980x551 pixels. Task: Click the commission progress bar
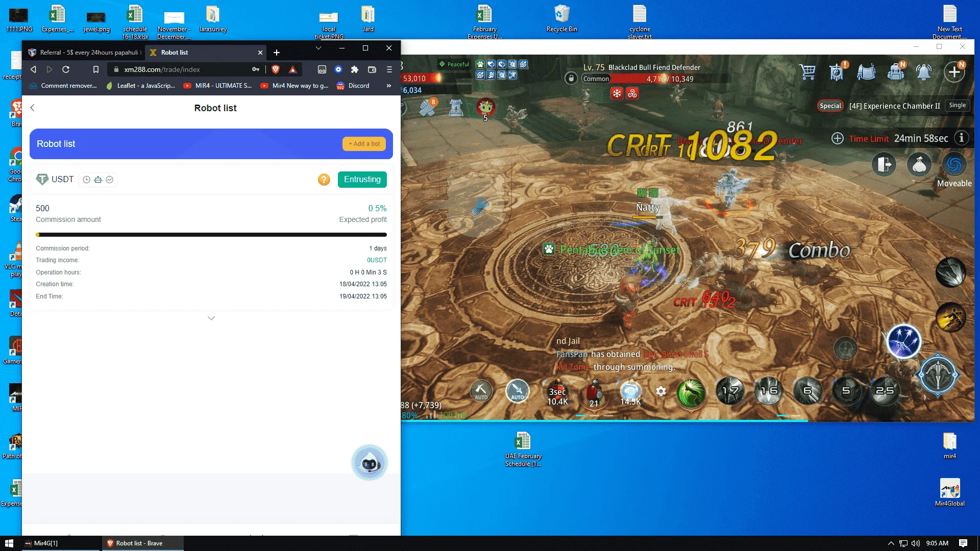[211, 235]
